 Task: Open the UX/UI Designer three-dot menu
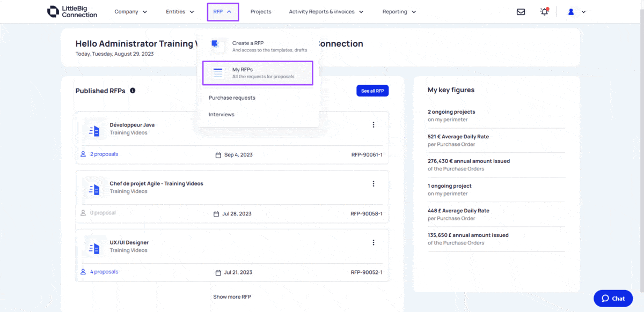click(374, 243)
